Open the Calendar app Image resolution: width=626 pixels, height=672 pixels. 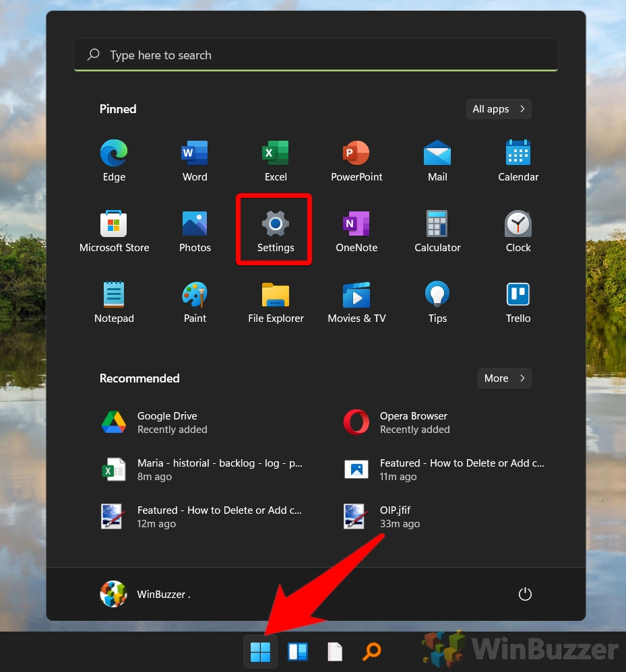click(518, 160)
